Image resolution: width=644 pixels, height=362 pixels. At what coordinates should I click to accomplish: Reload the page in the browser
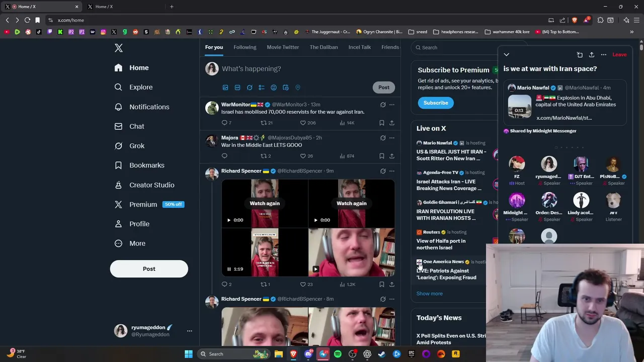tap(27, 20)
